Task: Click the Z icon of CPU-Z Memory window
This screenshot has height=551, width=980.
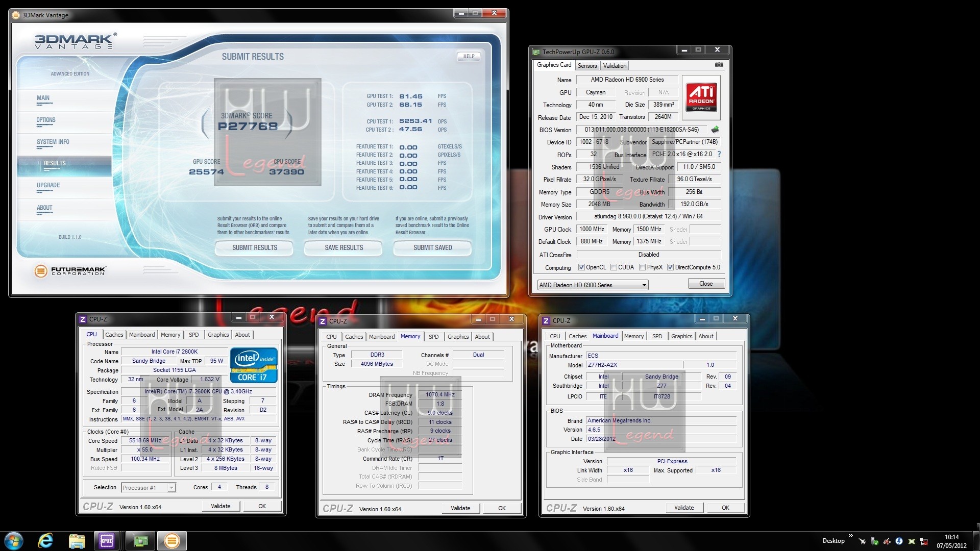Action: (322, 321)
